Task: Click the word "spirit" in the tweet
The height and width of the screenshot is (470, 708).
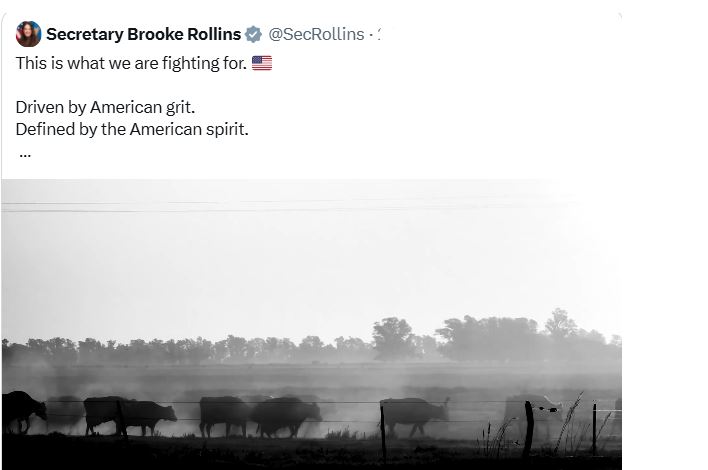Action: [x=223, y=129]
